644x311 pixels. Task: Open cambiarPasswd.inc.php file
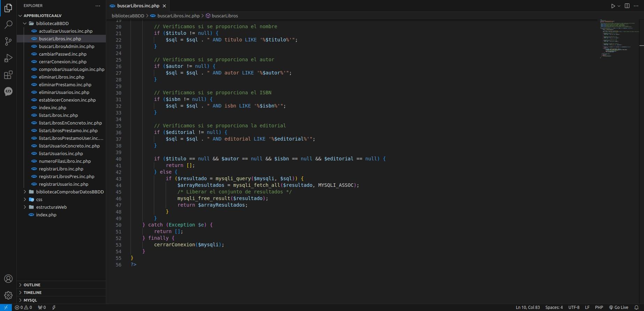point(61,54)
